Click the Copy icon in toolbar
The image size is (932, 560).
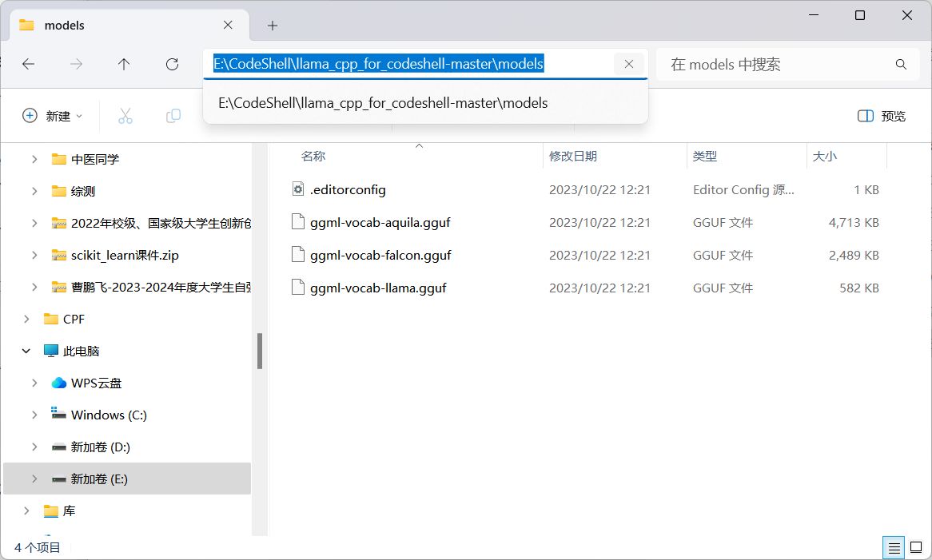click(173, 116)
